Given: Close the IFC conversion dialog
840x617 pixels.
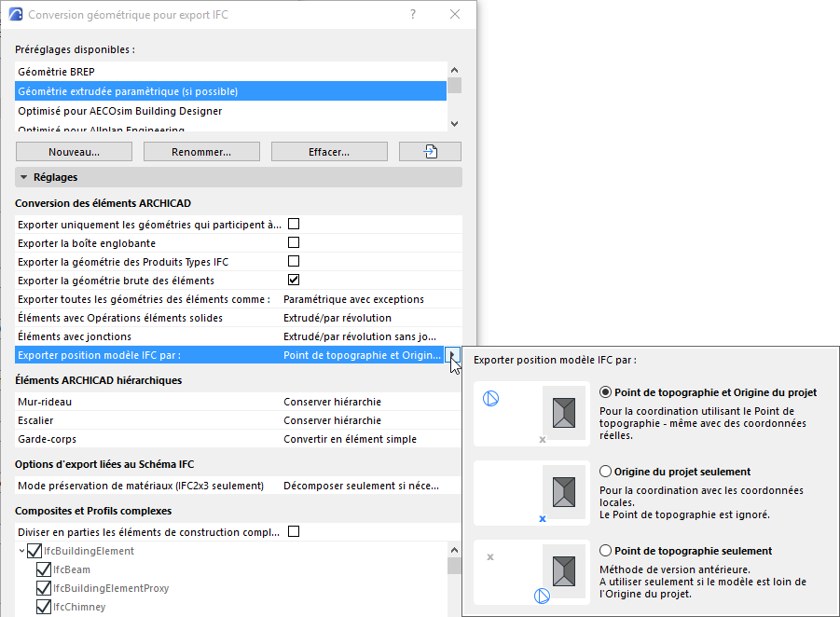Looking at the screenshot, I should pos(455,15).
